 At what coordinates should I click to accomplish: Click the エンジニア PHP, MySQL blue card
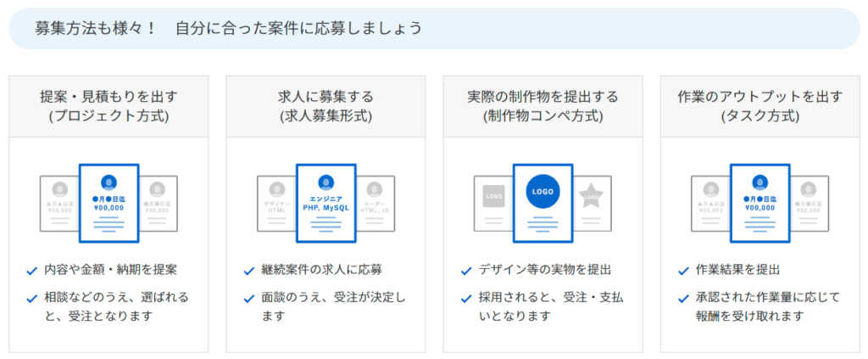325,204
